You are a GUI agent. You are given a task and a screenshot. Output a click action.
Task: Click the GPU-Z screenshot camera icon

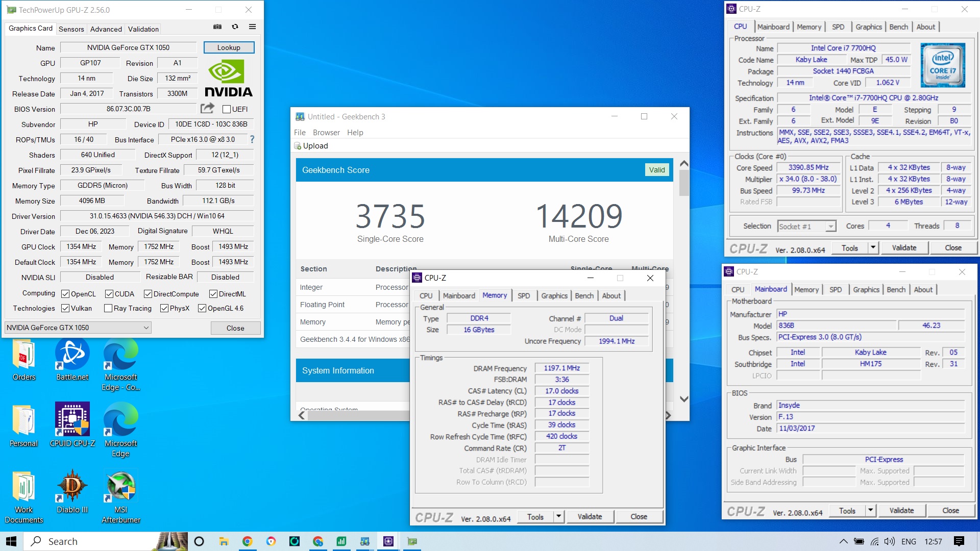click(217, 27)
